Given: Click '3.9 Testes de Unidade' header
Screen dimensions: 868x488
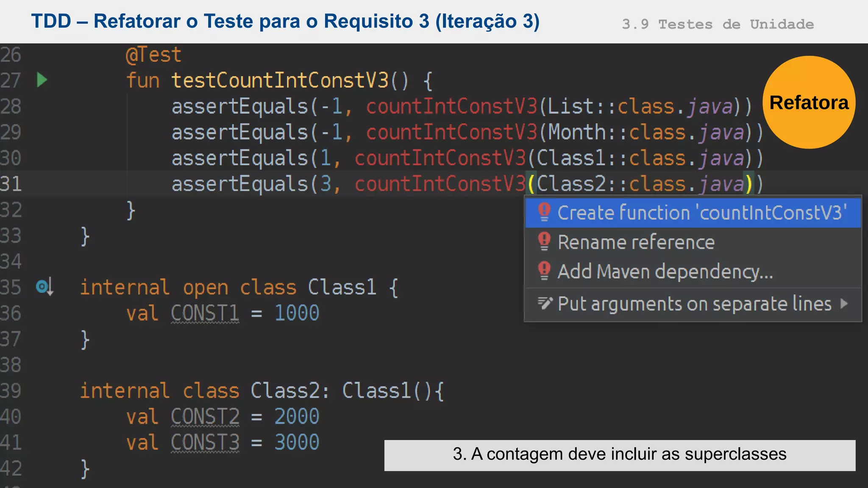Looking at the screenshot, I should coord(718,24).
